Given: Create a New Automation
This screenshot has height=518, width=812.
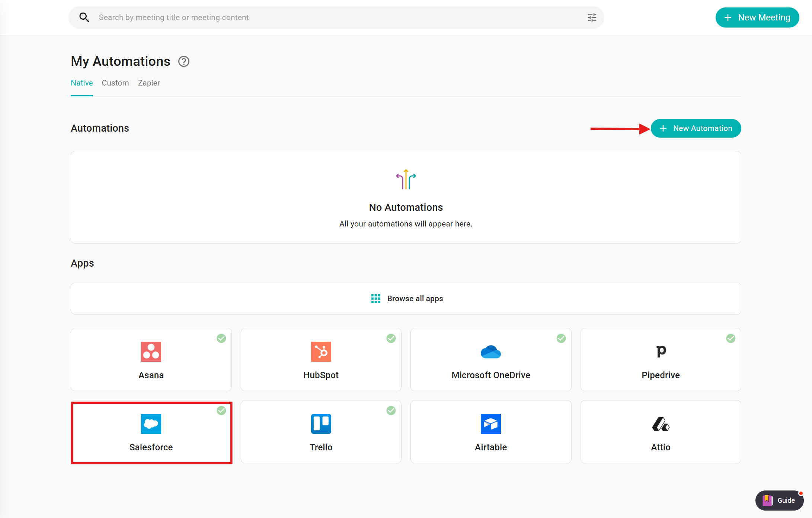Looking at the screenshot, I should (696, 128).
